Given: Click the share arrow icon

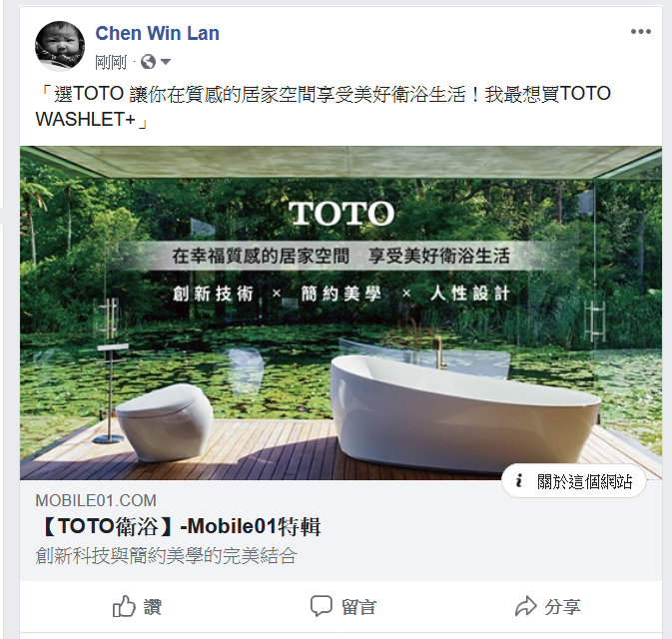Looking at the screenshot, I should click(x=526, y=606).
